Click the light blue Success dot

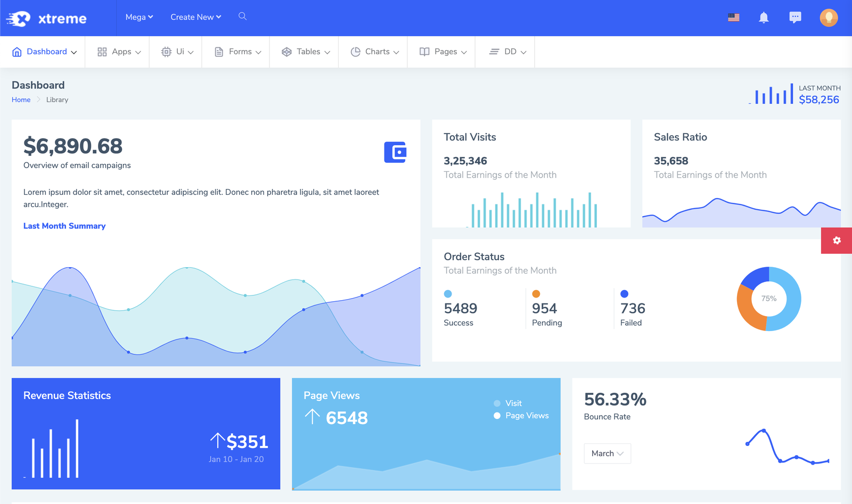[x=448, y=294]
